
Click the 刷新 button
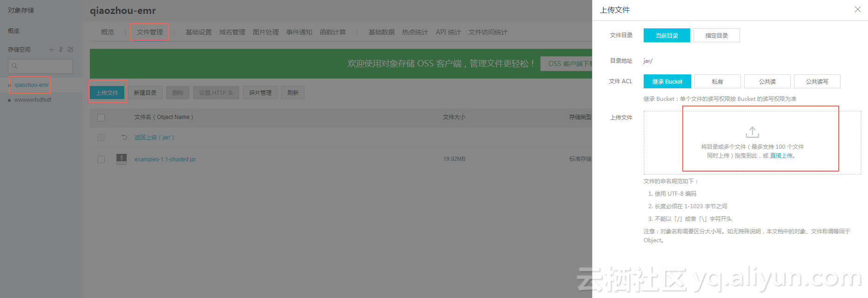(x=293, y=93)
